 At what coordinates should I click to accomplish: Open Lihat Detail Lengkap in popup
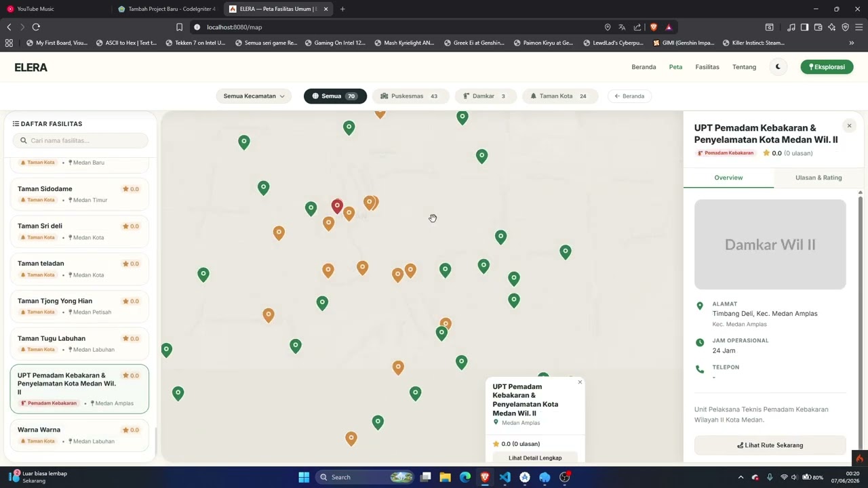[x=535, y=458]
